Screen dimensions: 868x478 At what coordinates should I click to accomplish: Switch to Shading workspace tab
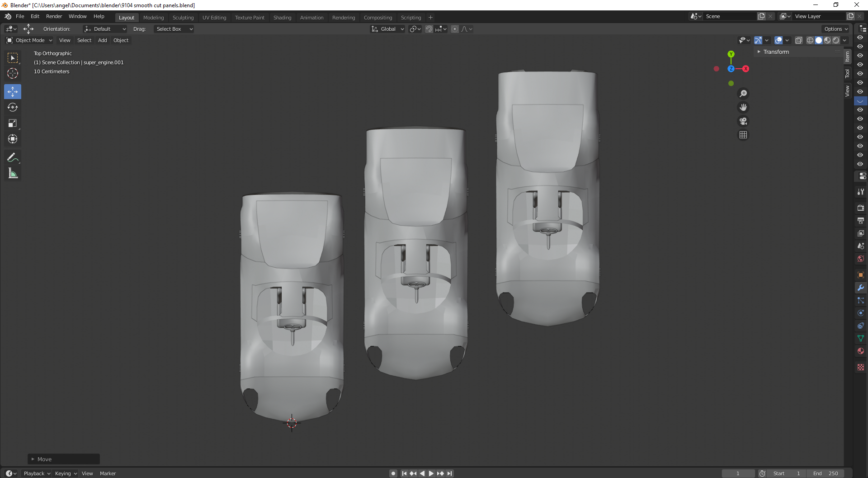click(282, 18)
